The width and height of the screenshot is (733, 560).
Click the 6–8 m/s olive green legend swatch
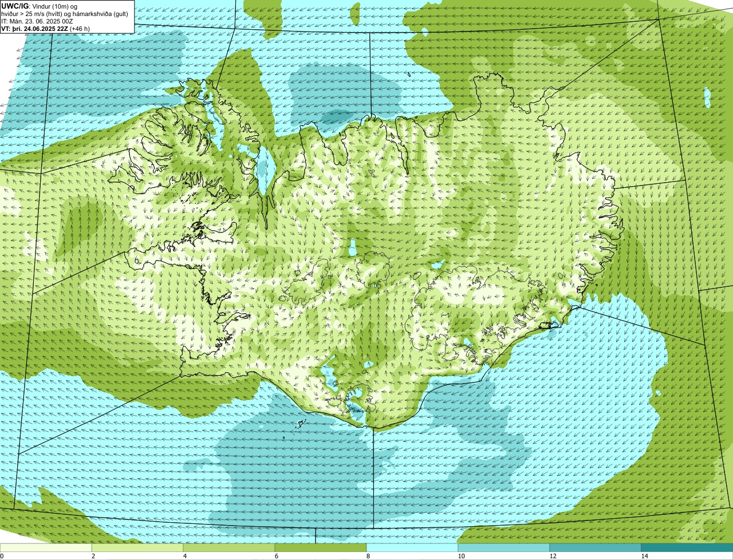tap(321, 547)
